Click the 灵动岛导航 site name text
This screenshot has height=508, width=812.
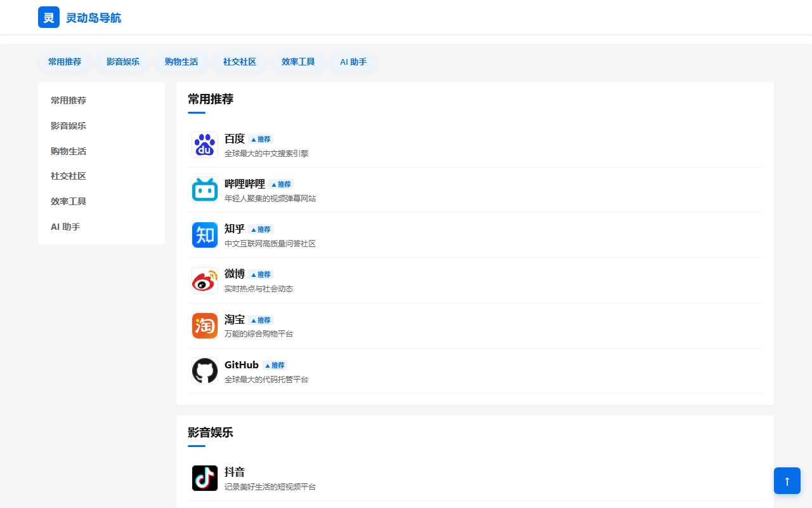point(93,18)
